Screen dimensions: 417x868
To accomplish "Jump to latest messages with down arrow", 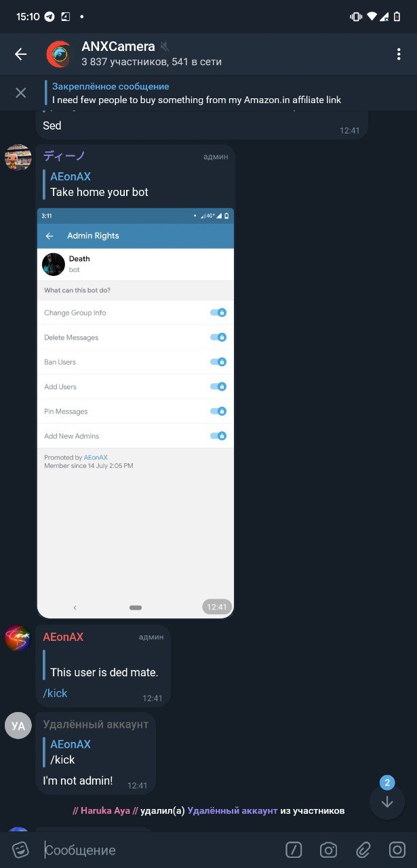I will (x=387, y=802).
